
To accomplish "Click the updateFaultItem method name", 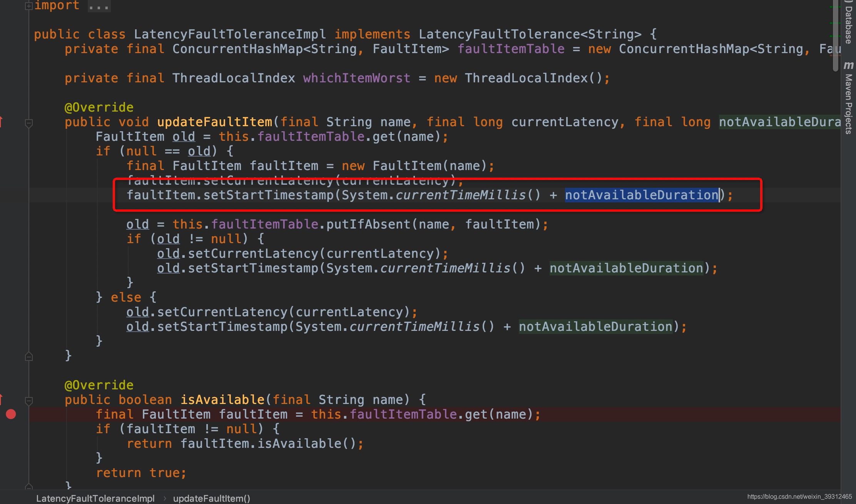I will point(214,122).
